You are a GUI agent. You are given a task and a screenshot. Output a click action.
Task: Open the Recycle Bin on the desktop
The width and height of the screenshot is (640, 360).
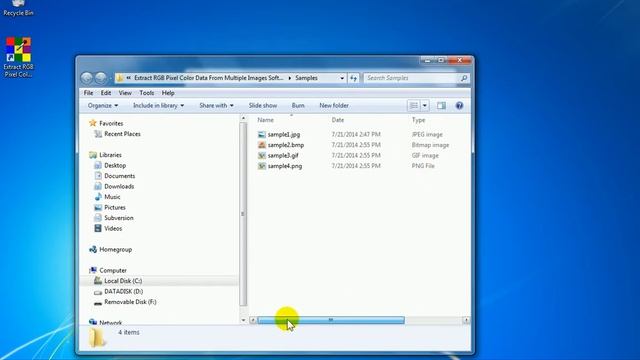point(18,8)
